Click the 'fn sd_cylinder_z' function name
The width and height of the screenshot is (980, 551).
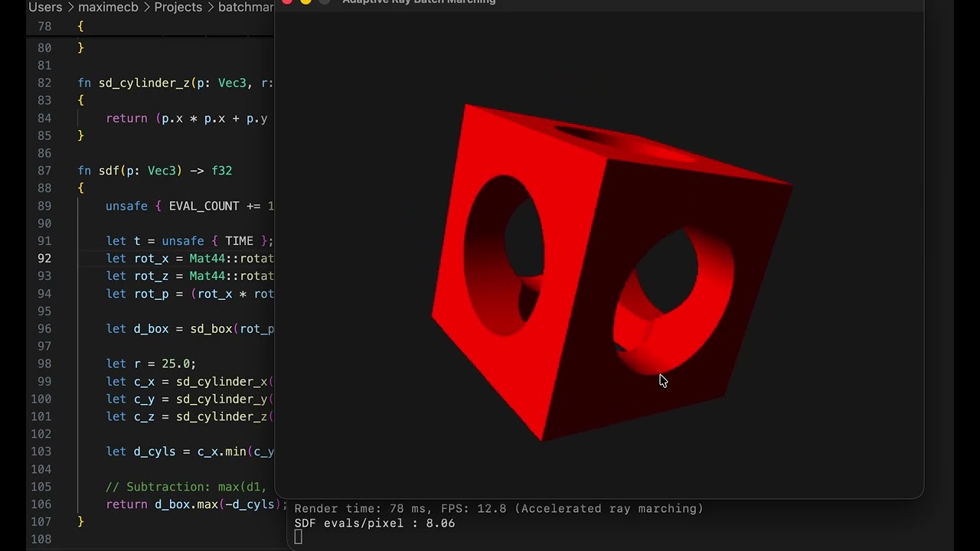pos(144,83)
